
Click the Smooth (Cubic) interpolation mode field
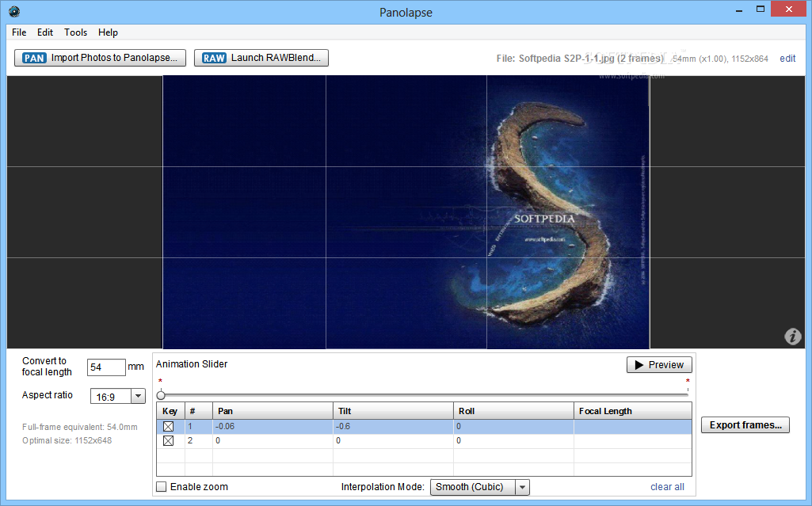click(x=473, y=487)
